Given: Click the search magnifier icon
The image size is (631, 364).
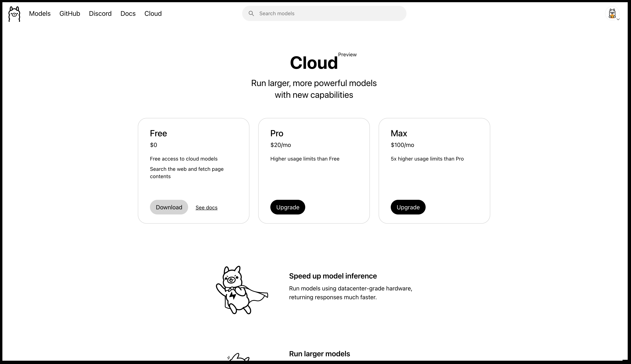Looking at the screenshot, I should pos(252,13).
